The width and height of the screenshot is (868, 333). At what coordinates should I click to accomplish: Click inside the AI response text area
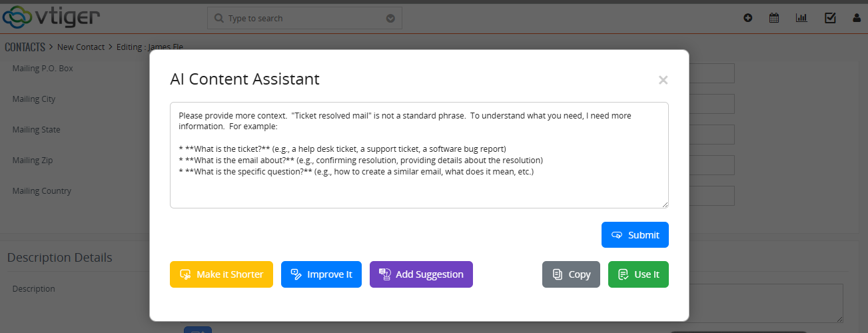(419, 155)
